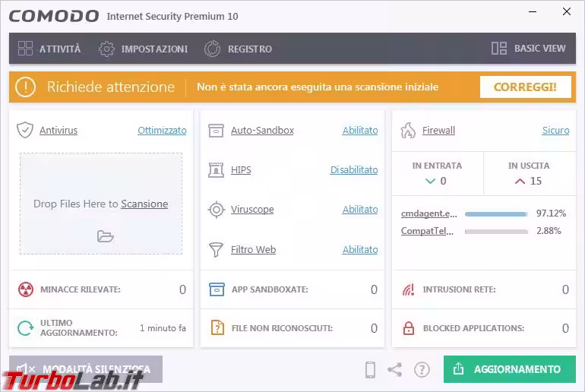Image resolution: width=585 pixels, height=392 pixels.
Task: Open the HIPS link
Action: 241,169
